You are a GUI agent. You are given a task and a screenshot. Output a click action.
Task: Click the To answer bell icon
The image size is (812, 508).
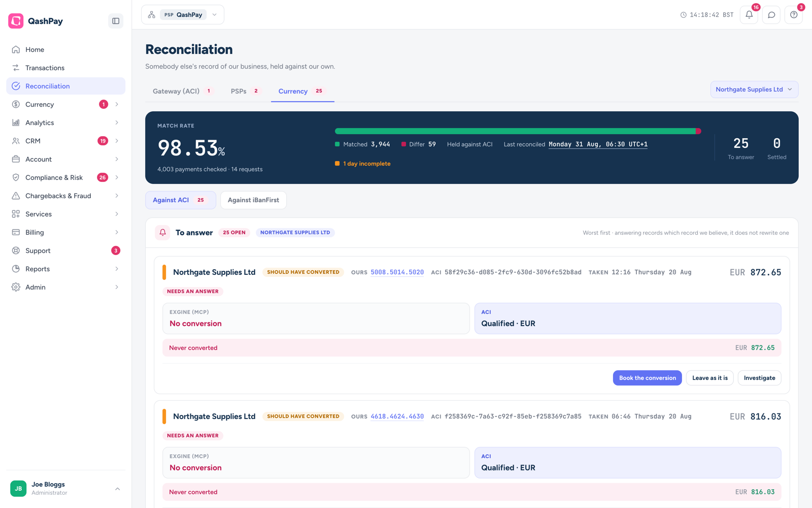[x=162, y=233]
